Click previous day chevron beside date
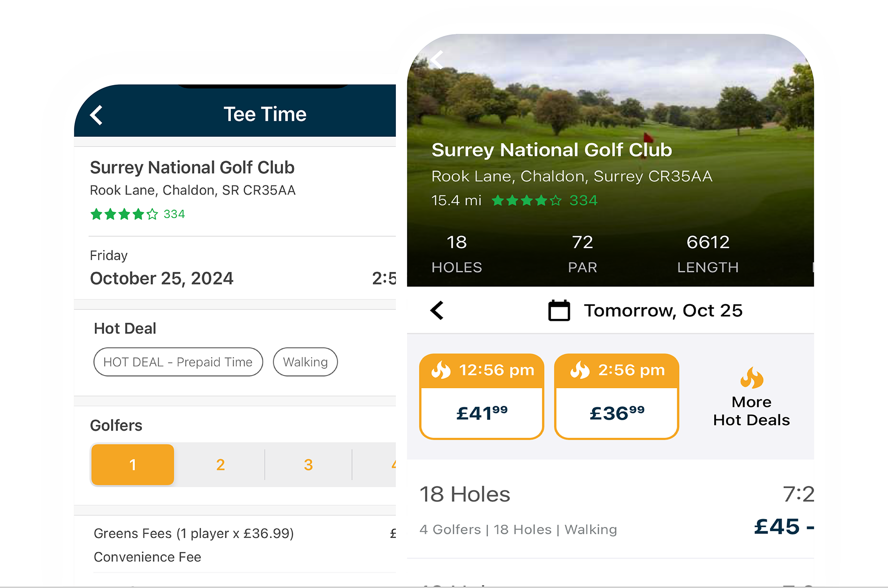This screenshot has width=888, height=588. (x=437, y=310)
